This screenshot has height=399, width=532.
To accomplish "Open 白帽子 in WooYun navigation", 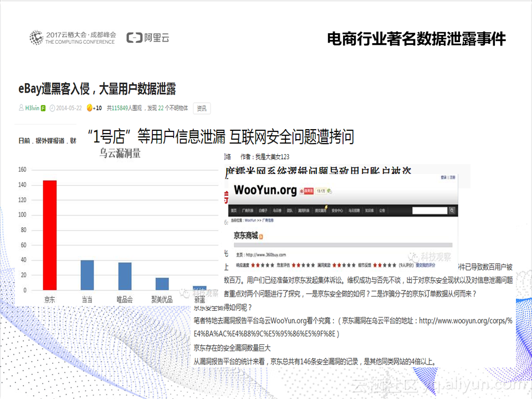I will 263,211.
